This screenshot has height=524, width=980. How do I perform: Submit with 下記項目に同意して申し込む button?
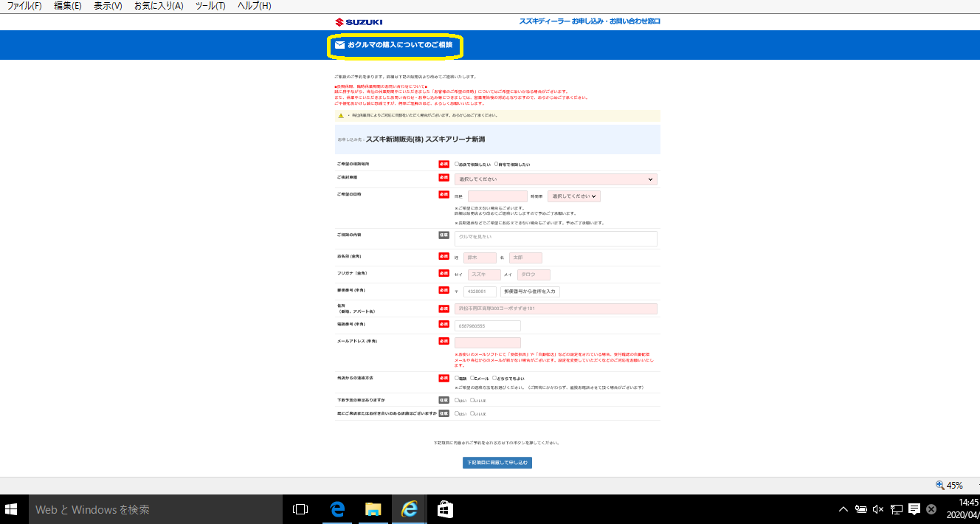pyautogui.click(x=497, y=463)
